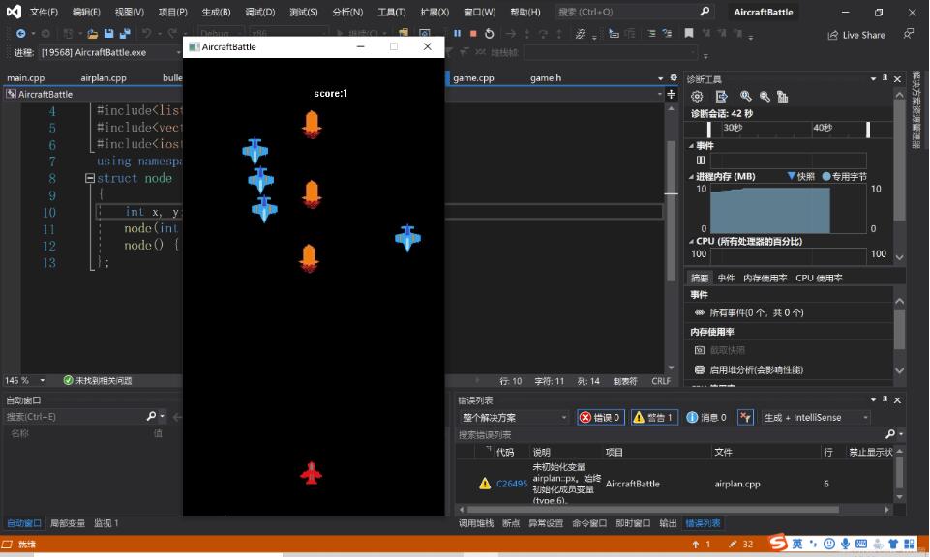930x560 pixels.
Task: Click the send feedback icon
Action: 907,33
